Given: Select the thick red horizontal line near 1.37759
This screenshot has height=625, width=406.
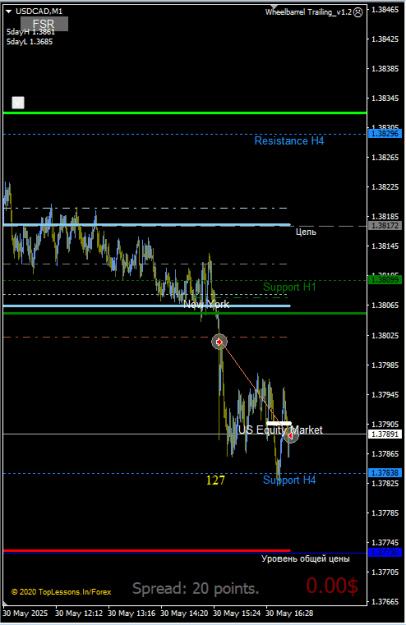Looking at the screenshot, I should [x=147, y=551].
